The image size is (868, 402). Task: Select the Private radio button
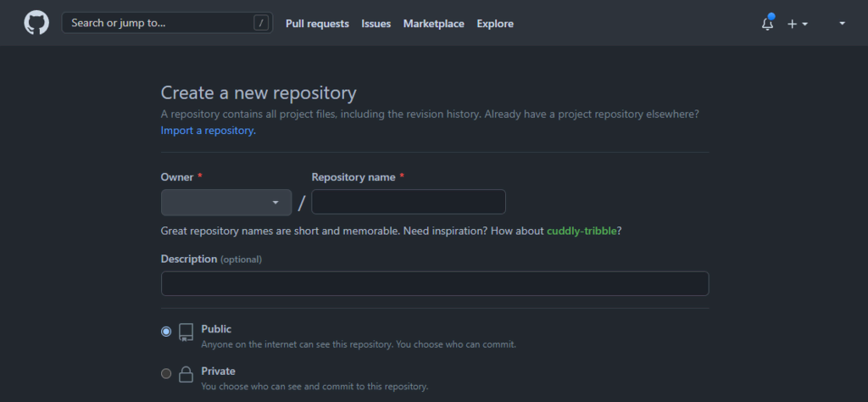pos(166,374)
